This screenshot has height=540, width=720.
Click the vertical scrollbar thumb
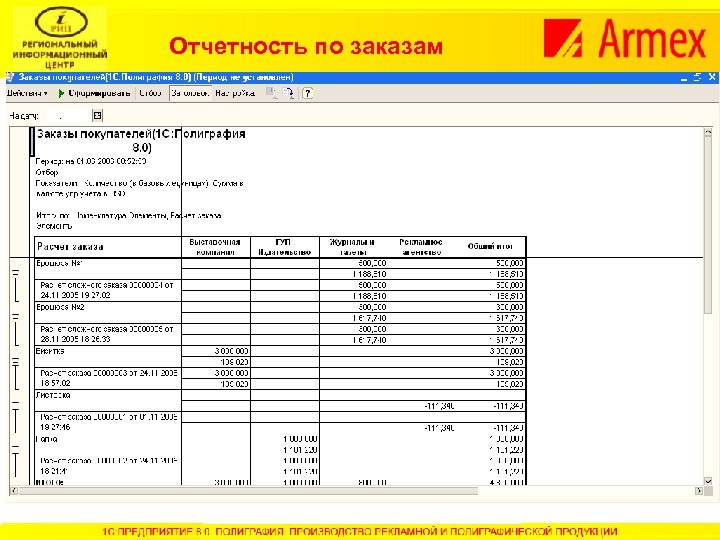point(708,225)
